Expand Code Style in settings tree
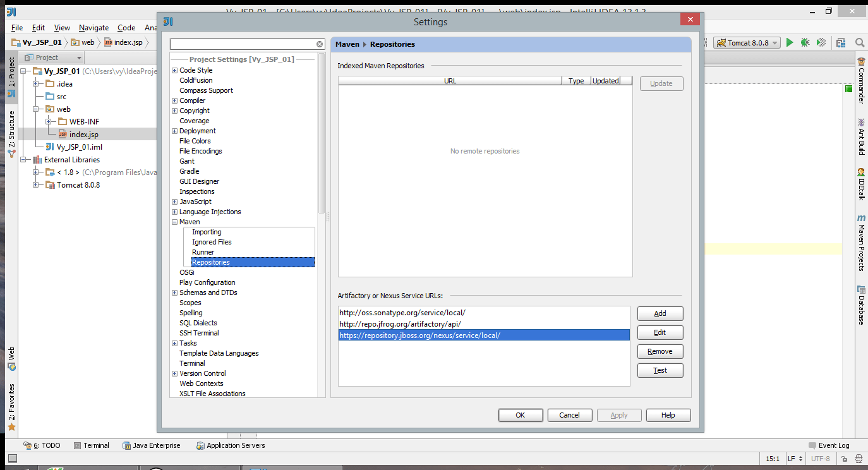This screenshot has width=868, height=470. coord(174,70)
